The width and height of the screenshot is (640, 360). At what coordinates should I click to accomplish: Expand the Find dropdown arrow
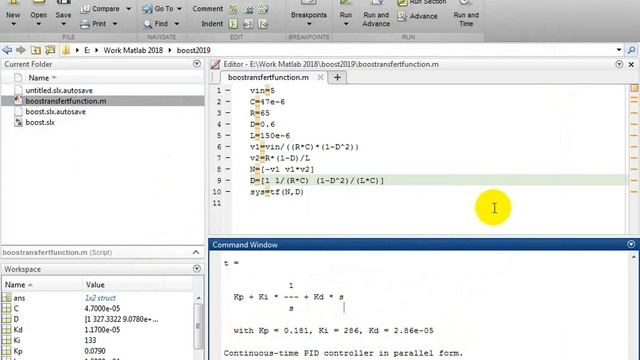click(x=177, y=24)
